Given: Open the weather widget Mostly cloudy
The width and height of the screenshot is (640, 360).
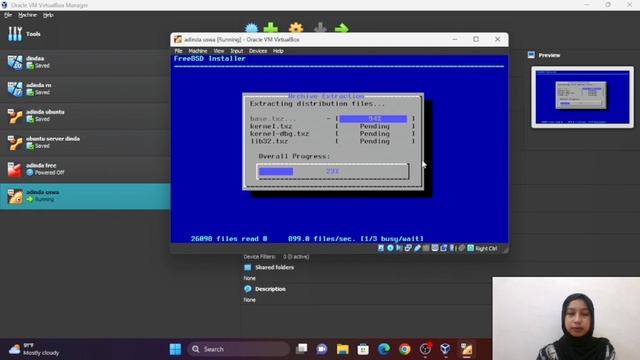Looking at the screenshot, I should [x=34, y=349].
